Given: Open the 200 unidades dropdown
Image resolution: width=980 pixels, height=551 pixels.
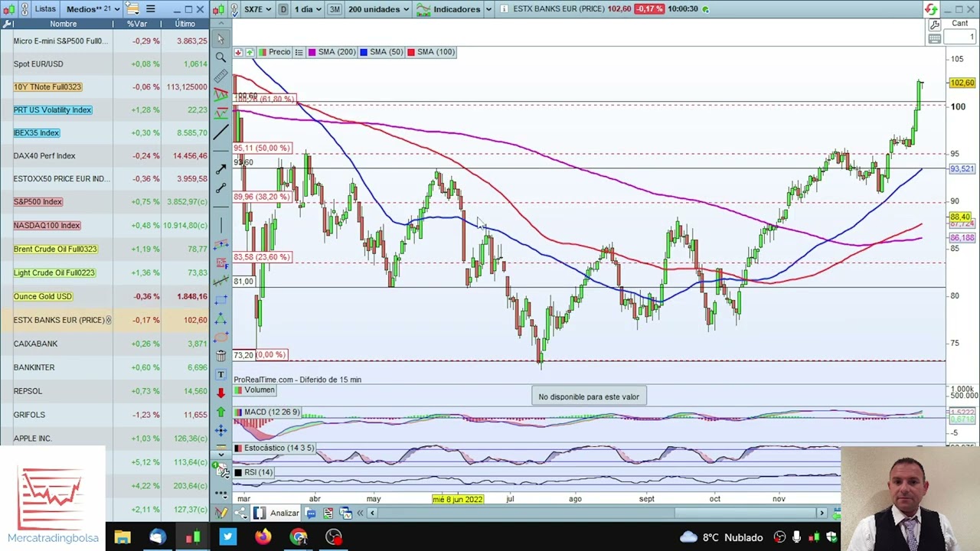Looking at the screenshot, I should [x=378, y=9].
